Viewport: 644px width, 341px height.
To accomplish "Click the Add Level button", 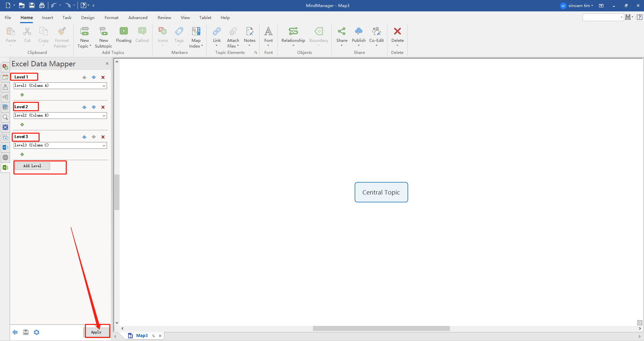I will click(x=32, y=166).
